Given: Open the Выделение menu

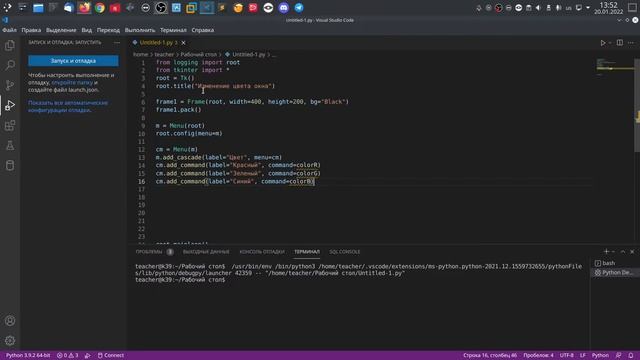Looking at the screenshot, I should tap(61, 30).
